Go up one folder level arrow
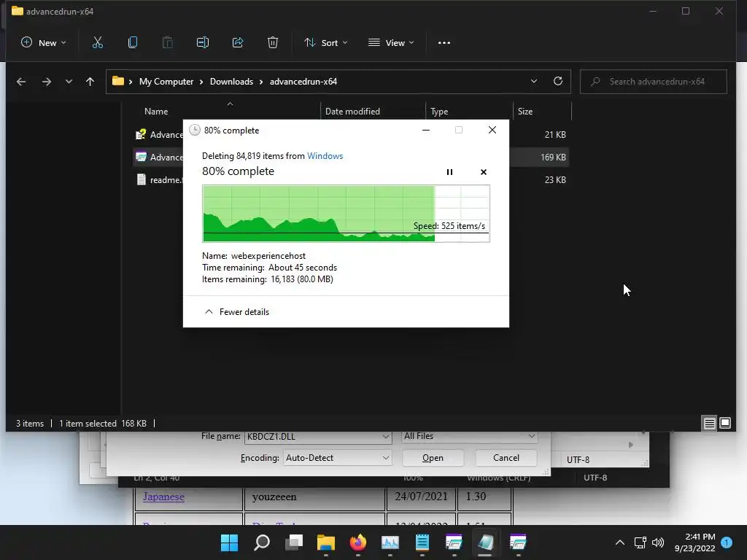 pos(90,82)
